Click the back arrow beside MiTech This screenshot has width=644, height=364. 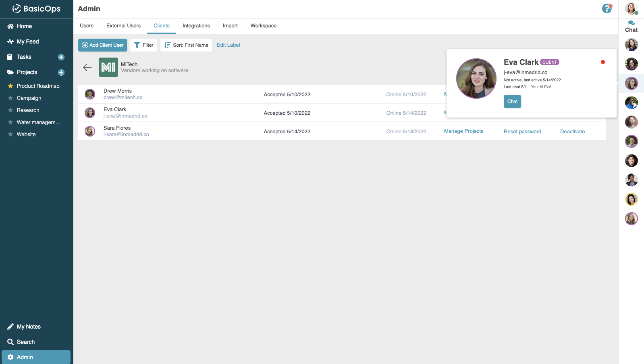[x=87, y=67]
